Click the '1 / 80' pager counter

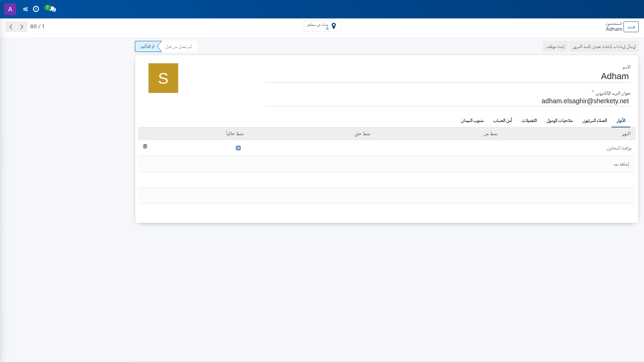point(37,26)
